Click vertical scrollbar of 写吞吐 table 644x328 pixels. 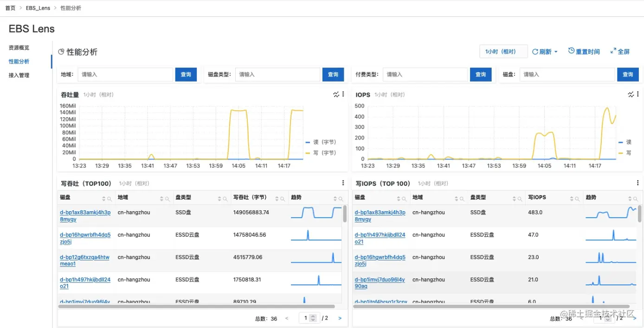[345, 214]
